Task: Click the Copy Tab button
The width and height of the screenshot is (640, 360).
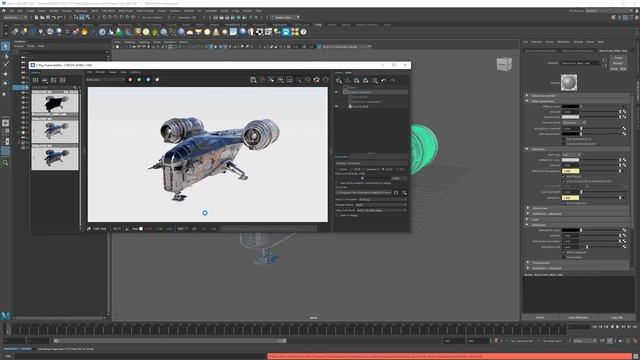Action: coord(616,318)
